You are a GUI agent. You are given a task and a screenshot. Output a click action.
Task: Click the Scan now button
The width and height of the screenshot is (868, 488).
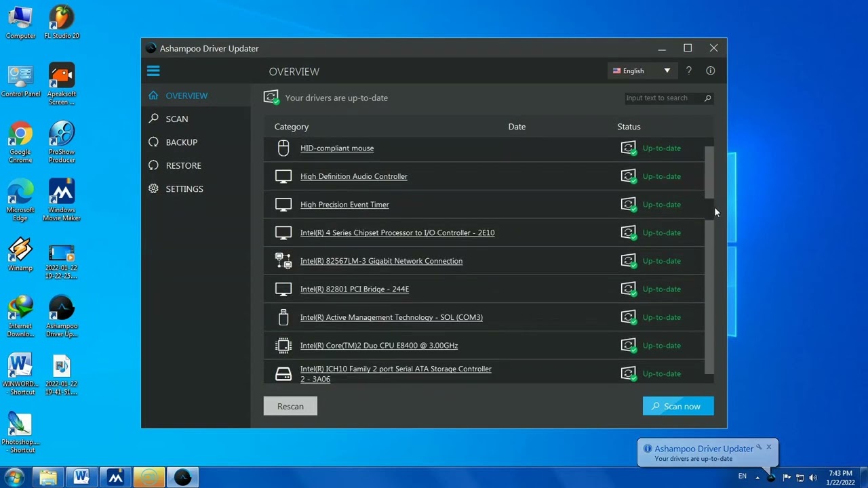tap(678, 407)
